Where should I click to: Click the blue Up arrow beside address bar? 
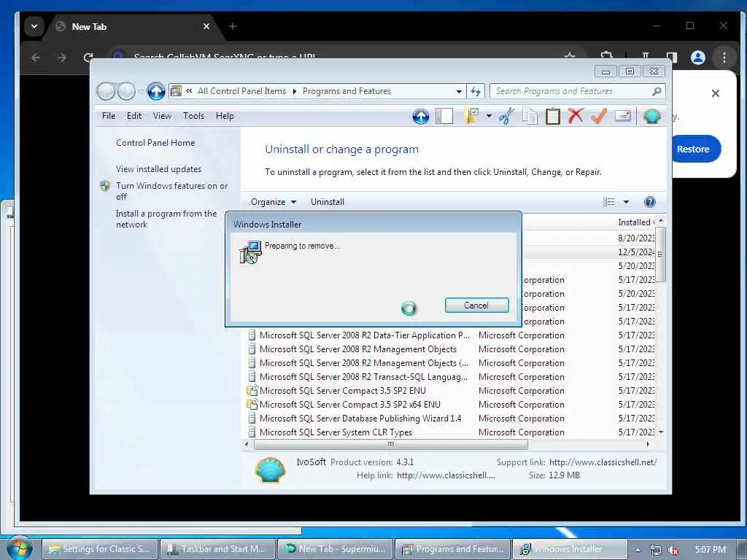[156, 91]
